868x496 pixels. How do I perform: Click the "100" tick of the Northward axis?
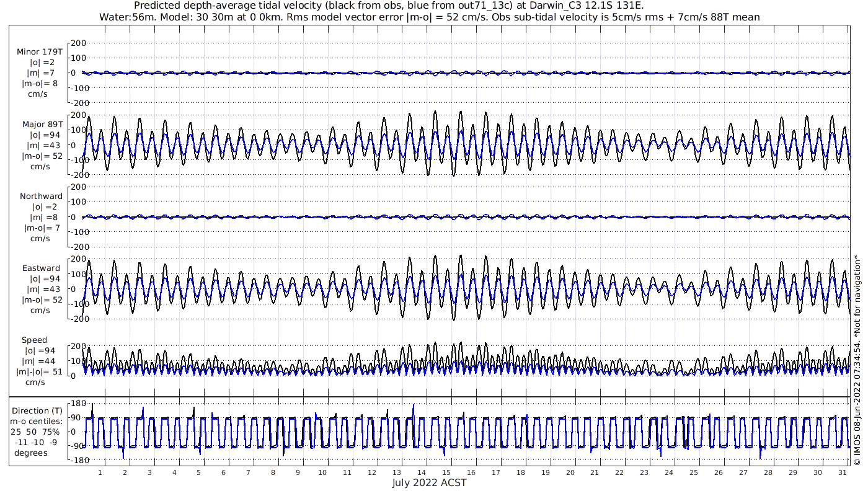coord(78,202)
